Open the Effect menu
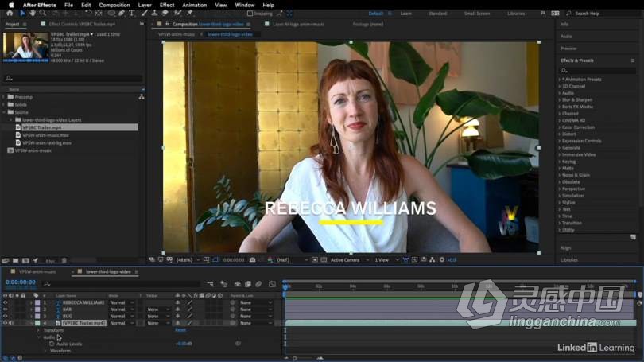Screen dimensions: 644x362 [x=167, y=5]
